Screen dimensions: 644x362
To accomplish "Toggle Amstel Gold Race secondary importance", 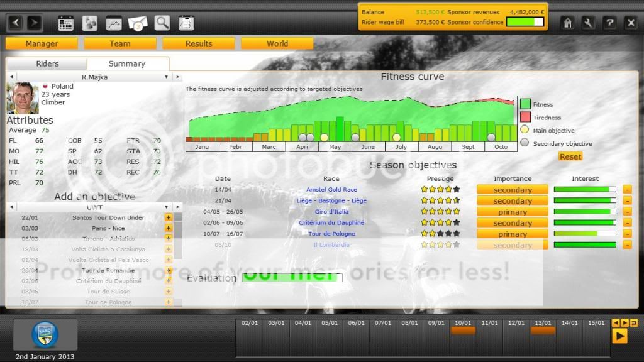I will coord(512,190).
